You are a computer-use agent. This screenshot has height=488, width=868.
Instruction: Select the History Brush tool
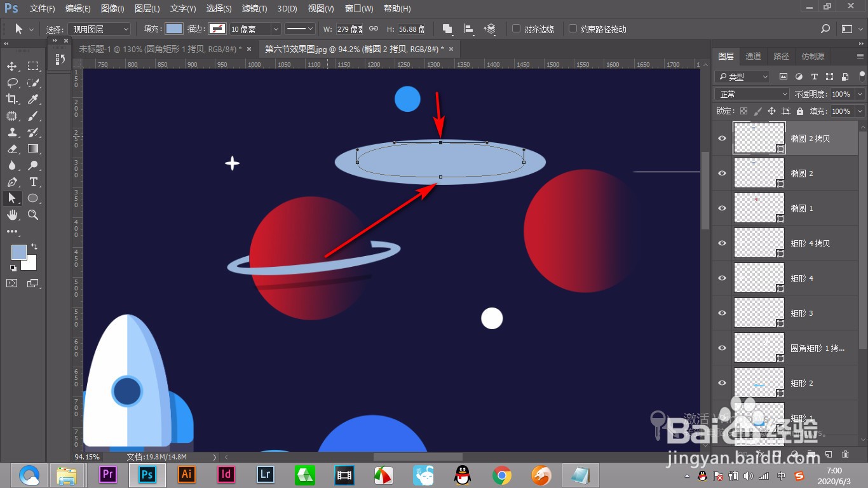[33, 132]
